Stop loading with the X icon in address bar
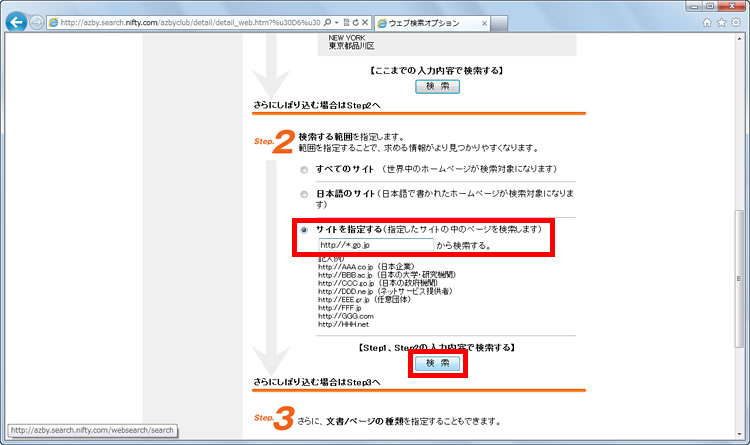This screenshot has height=445, width=750. [x=364, y=22]
